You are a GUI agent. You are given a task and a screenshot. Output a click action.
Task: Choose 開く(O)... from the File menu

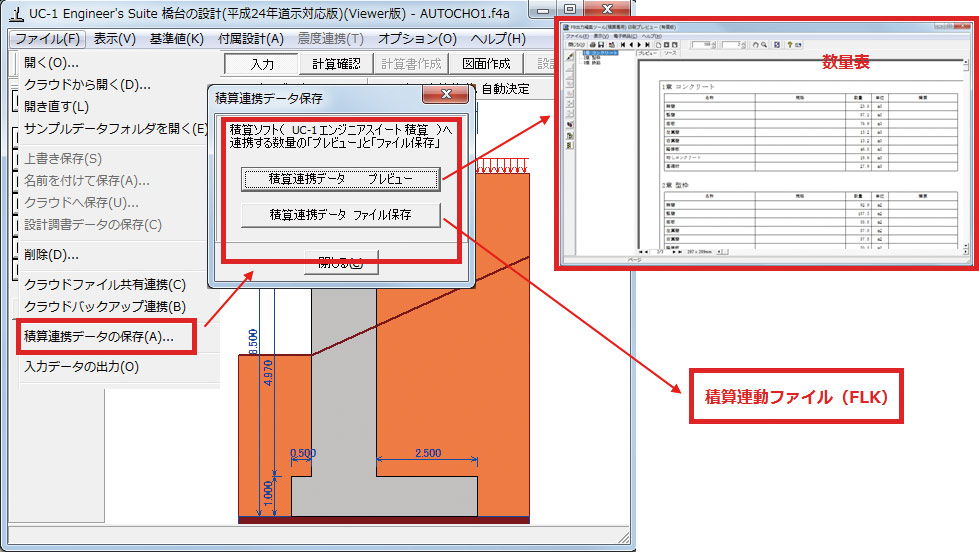(x=51, y=63)
